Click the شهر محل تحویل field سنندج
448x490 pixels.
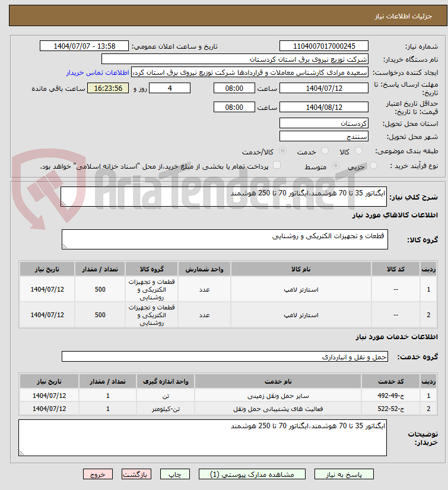[x=324, y=136]
